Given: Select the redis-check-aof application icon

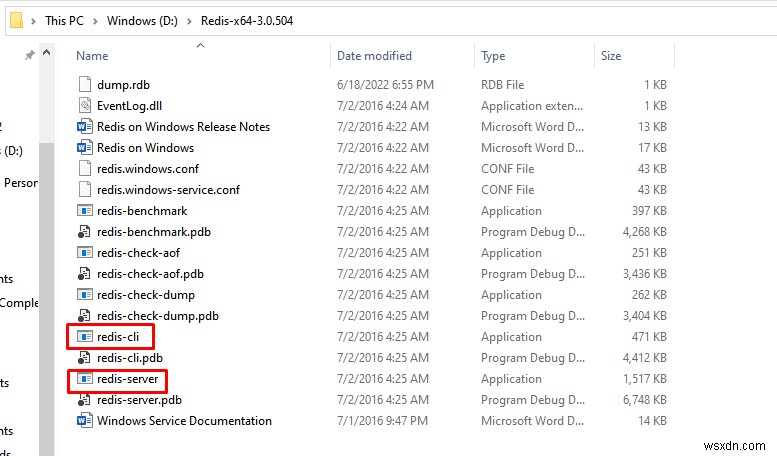Looking at the screenshot, I should [x=85, y=253].
